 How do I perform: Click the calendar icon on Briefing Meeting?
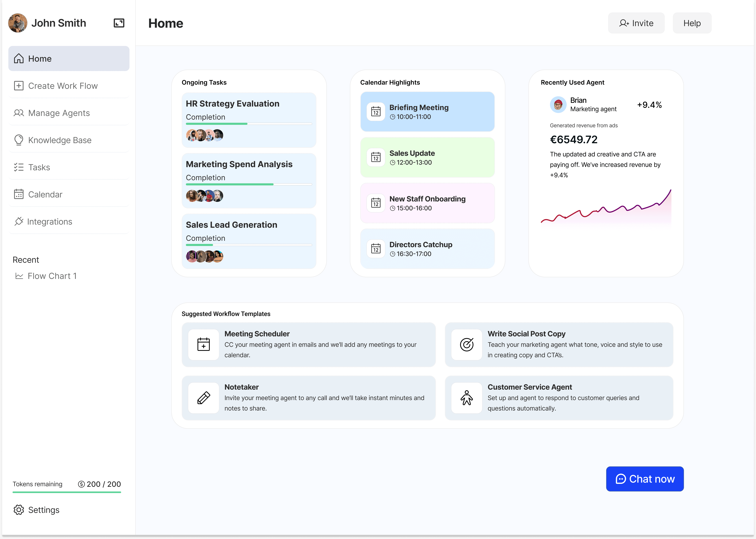click(376, 112)
